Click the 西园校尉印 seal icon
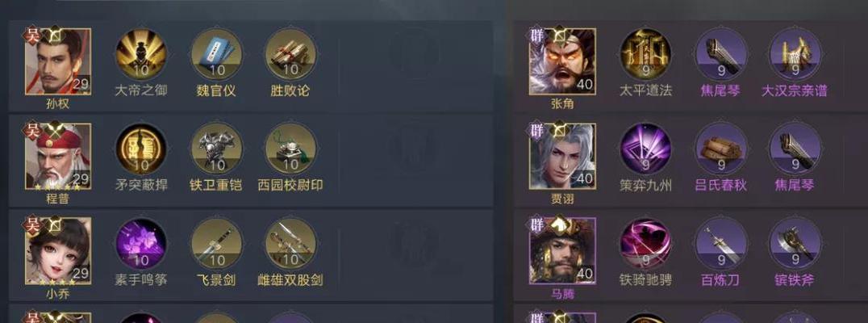This screenshot has width=868, height=323. coord(290,149)
